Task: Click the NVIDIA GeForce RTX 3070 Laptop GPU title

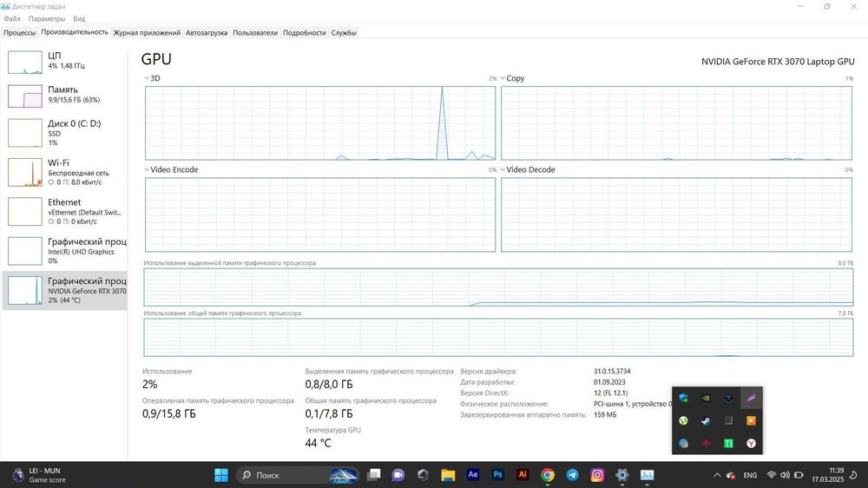Action: (778, 62)
